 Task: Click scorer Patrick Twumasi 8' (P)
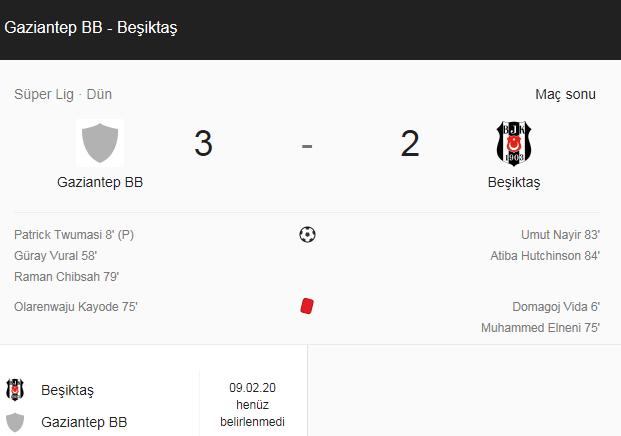[74, 235]
